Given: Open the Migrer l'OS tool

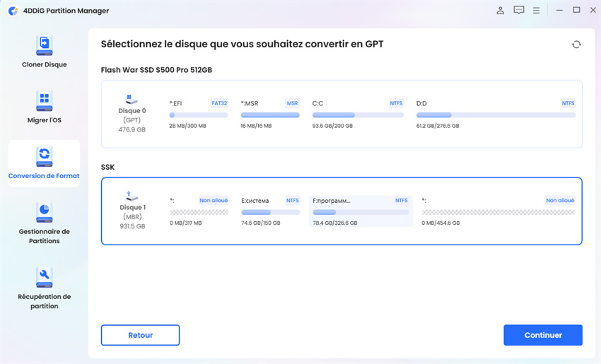Looking at the screenshot, I should click(44, 101).
